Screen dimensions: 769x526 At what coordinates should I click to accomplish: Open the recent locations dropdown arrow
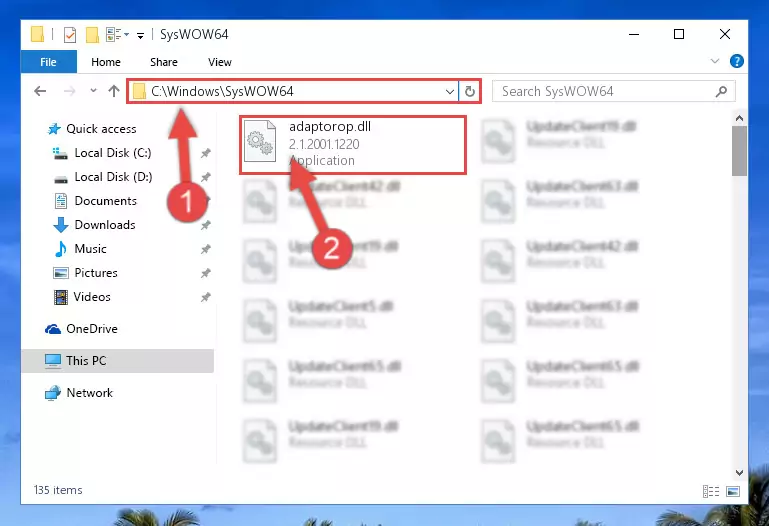(x=93, y=91)
